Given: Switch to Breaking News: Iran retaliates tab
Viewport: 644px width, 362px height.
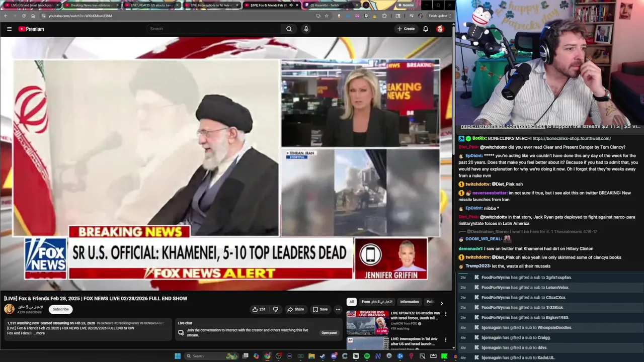Looking at the screenshot, I should click(91, 5).
